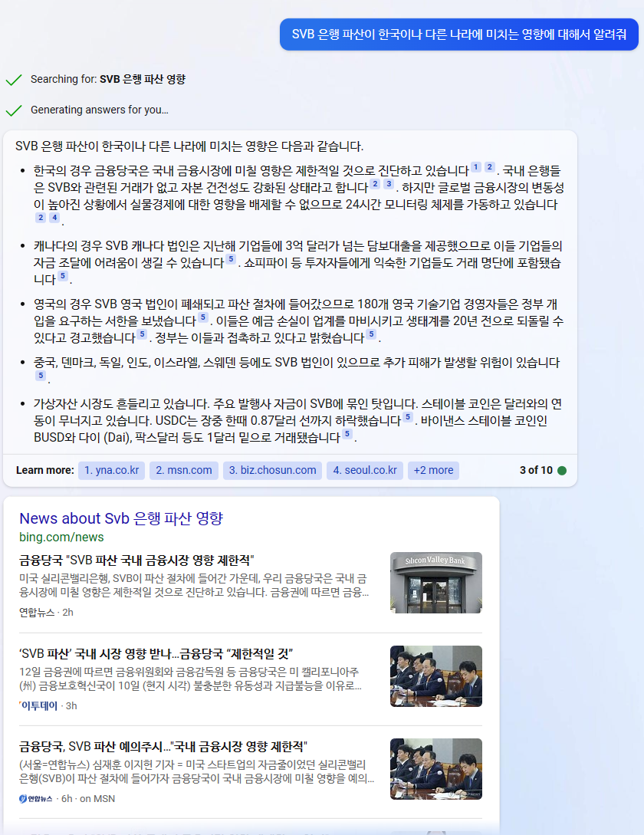Click the checkmark icon next to Generating answers

(x=13, y=110)
